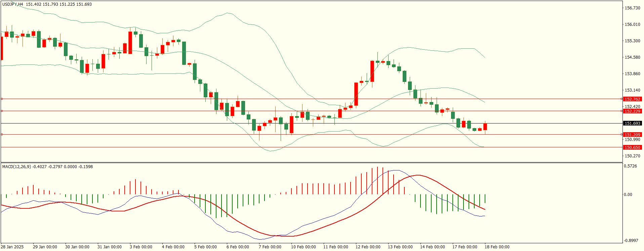This screenshot has width=644, height=251.
Task: Click the -0.8997 MACD scale value
Action: [x=631, y=241]
